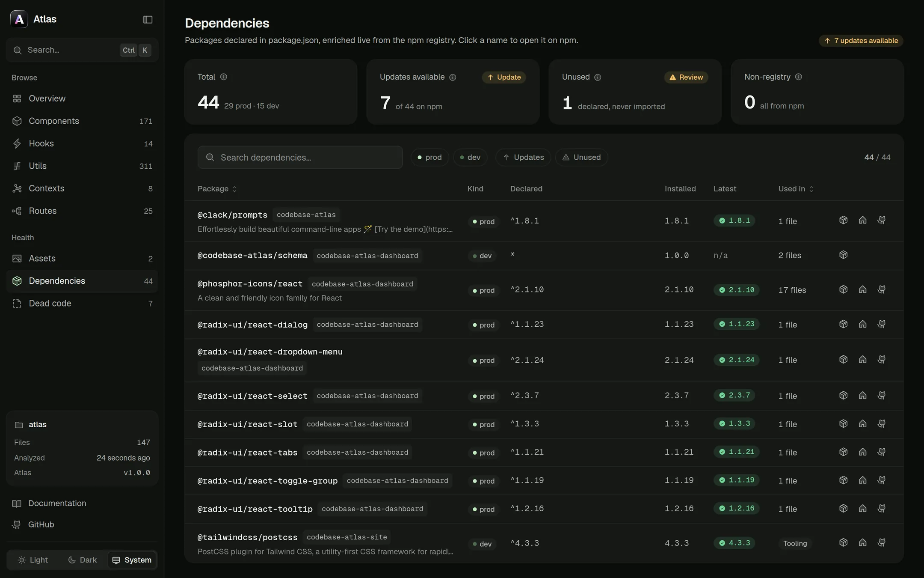Toggle the prod filter chip
The height and width of the screenshot is (578, 924).
(x=429, y=157)
